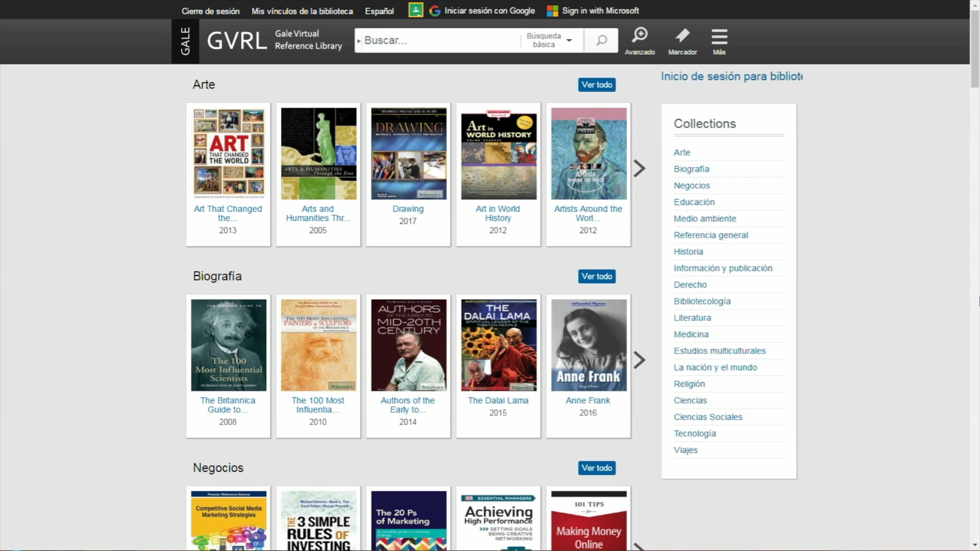Open the Drawing book cover

[x=409, y=153]
